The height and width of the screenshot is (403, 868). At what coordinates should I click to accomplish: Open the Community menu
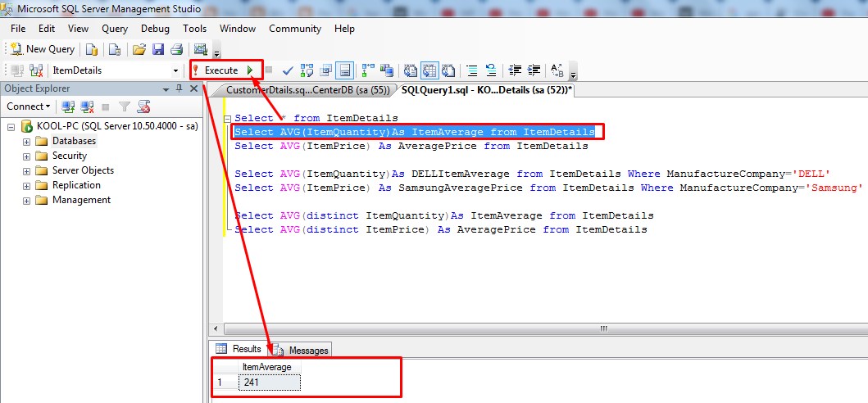pyautogui.click(x=295, y=29)
